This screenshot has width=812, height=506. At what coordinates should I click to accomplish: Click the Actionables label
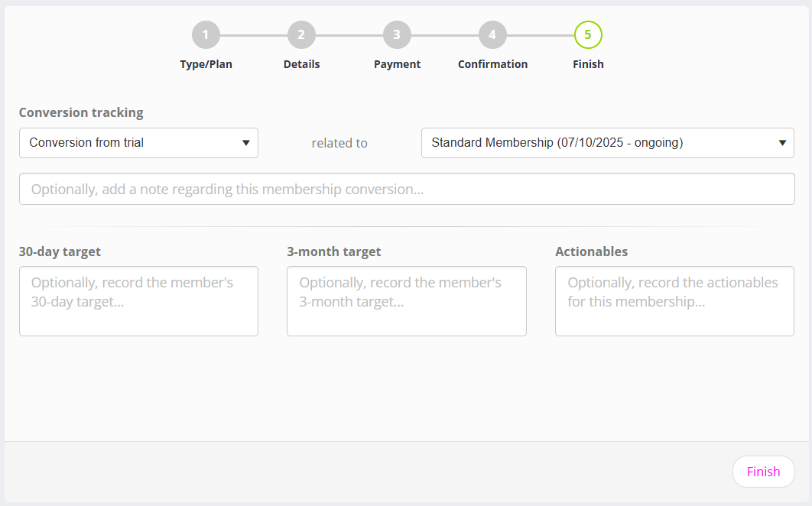[591, 251]
